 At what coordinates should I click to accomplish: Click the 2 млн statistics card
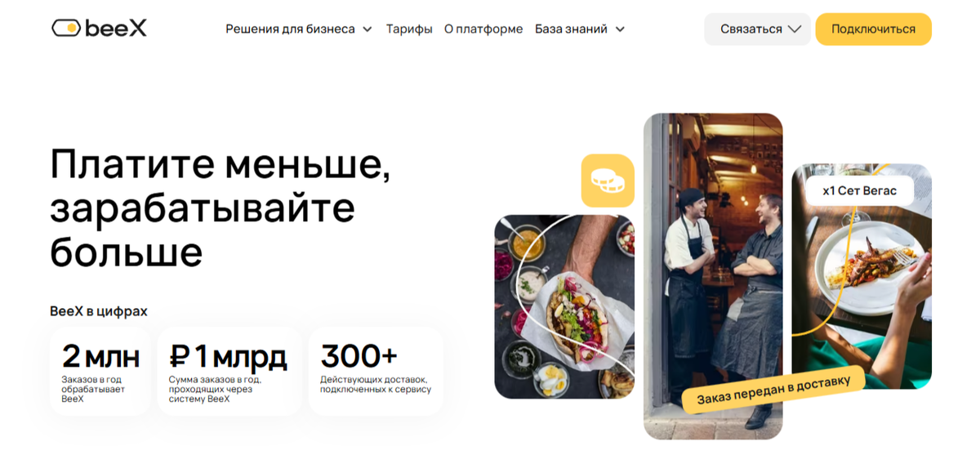100,372
